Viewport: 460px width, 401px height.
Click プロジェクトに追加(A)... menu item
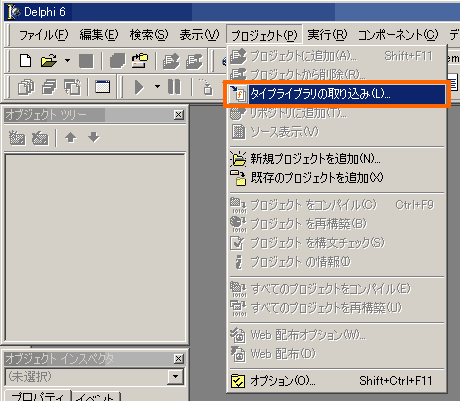(337, 56)
